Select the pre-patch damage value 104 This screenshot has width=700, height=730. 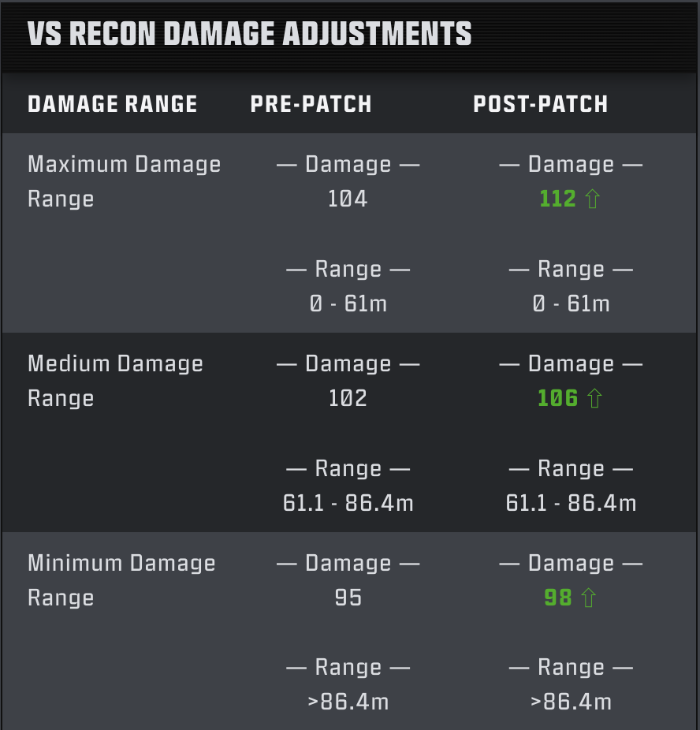[x=348, y=199]
